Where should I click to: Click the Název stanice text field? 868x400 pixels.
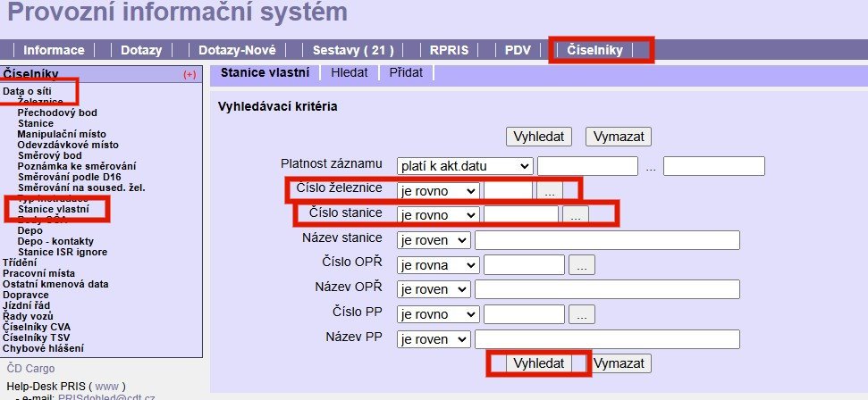607,239
